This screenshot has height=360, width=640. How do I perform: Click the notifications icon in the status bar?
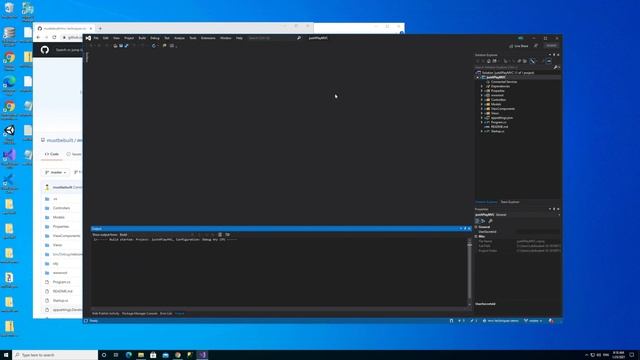(551, 321)
